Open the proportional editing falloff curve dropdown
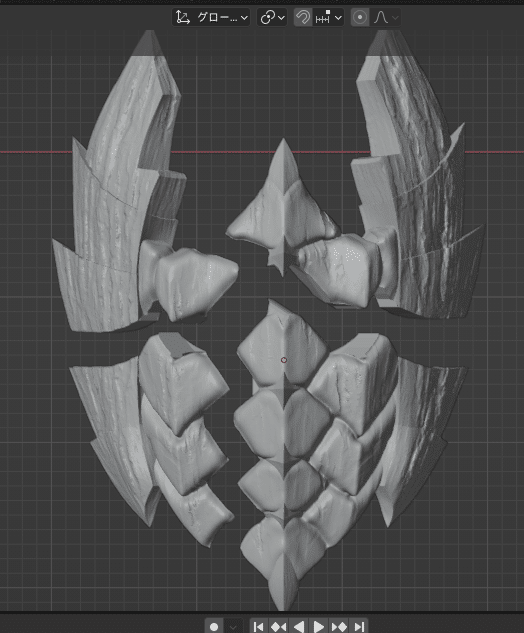Image resolution: width=524 pixels, height=633 pixels. 386,17
